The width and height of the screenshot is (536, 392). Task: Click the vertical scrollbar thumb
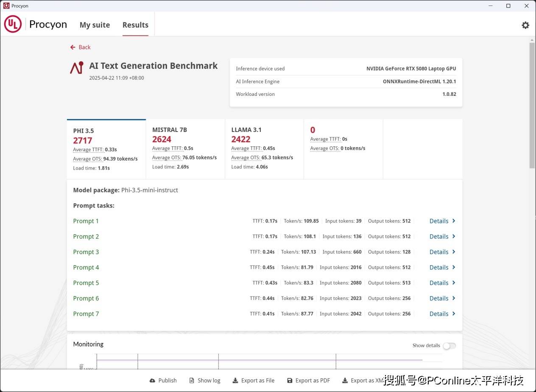(532, 105)
